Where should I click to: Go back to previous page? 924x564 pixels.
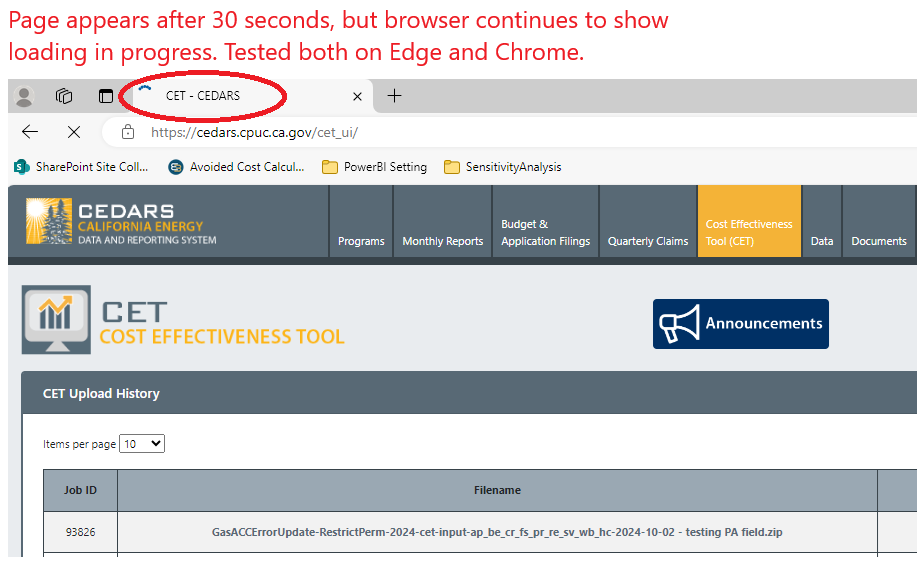pyautogui.click(x=30, y=132)
